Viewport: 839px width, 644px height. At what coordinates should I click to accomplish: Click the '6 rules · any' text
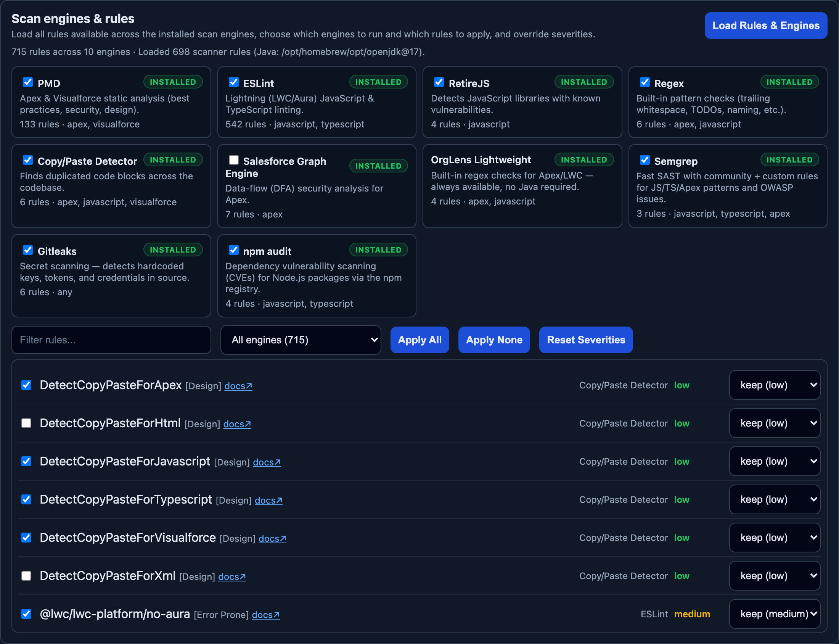tap(46, 292)
